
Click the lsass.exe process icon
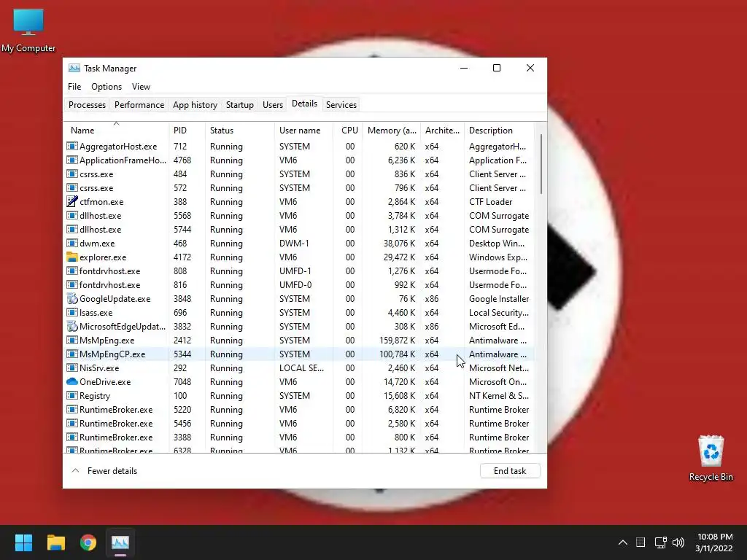(x=72, y=312)
